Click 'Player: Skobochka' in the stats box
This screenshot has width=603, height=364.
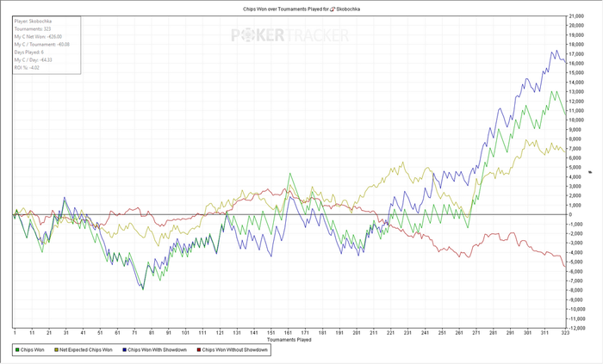click(33, 22)
